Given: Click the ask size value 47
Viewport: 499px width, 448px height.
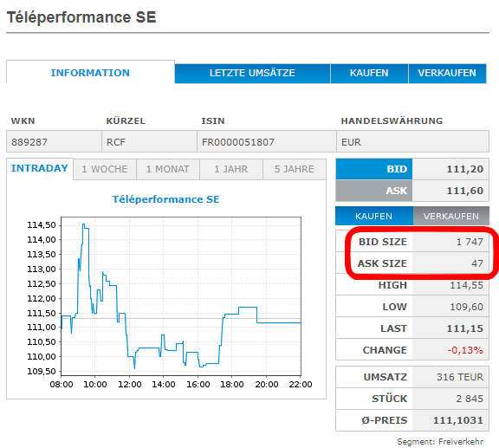Looking at the screenshot, I should pos(477,263).
